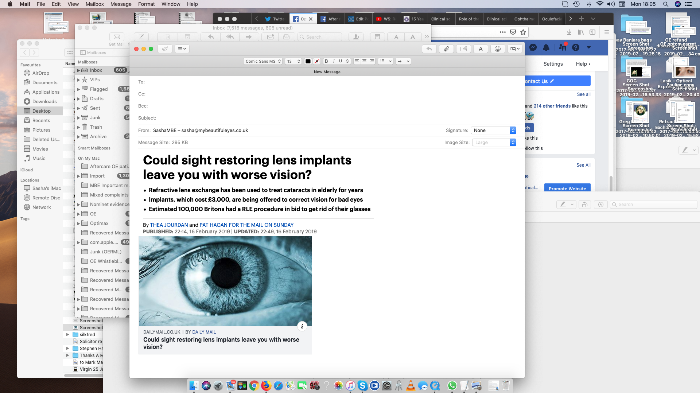Open the font size dropdown in format bar
Screen dimensions: 700x393
(x=293, y=61)
